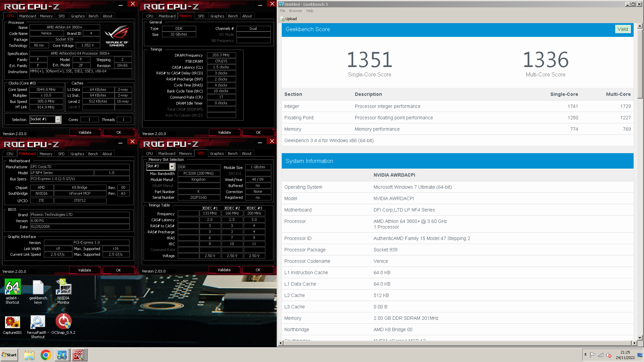
Task: Open SPD tab in top-left CPU window
Action: pos(62,16)
